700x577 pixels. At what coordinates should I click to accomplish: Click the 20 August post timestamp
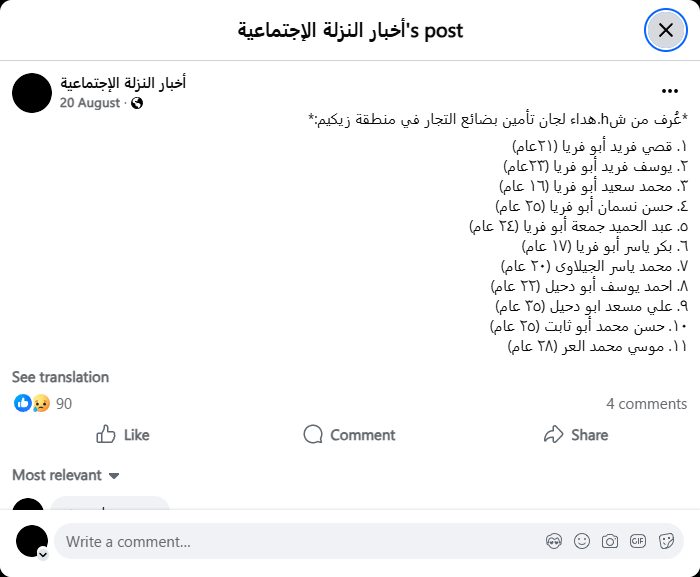point(91,102)
